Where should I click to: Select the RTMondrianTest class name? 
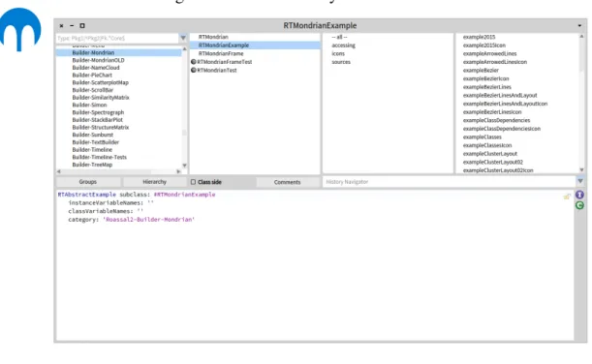(x=217, y=70)
